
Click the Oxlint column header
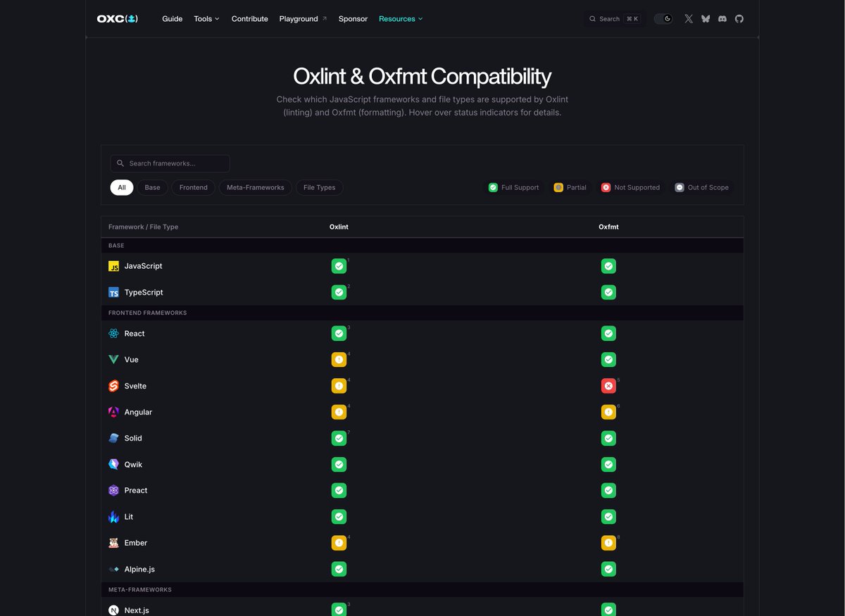pos(339,227)
